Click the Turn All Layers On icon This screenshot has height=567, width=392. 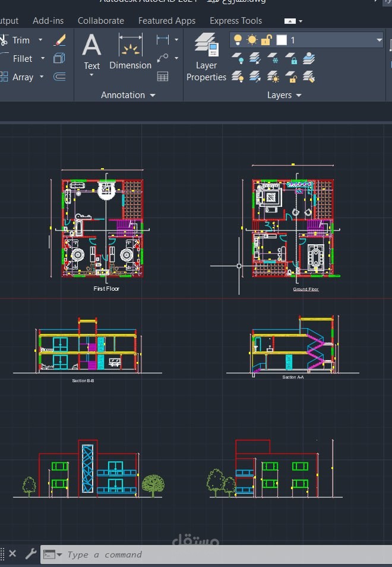(x=238, y=77)
